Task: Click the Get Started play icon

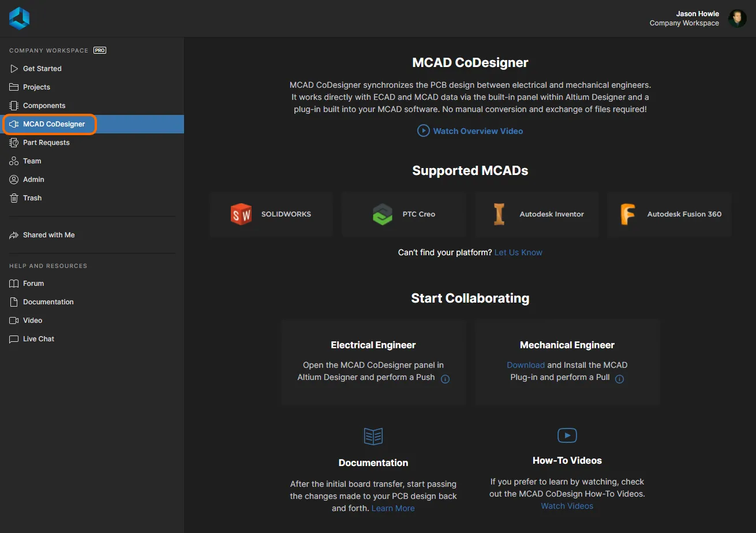Action: tap(14, 69)
